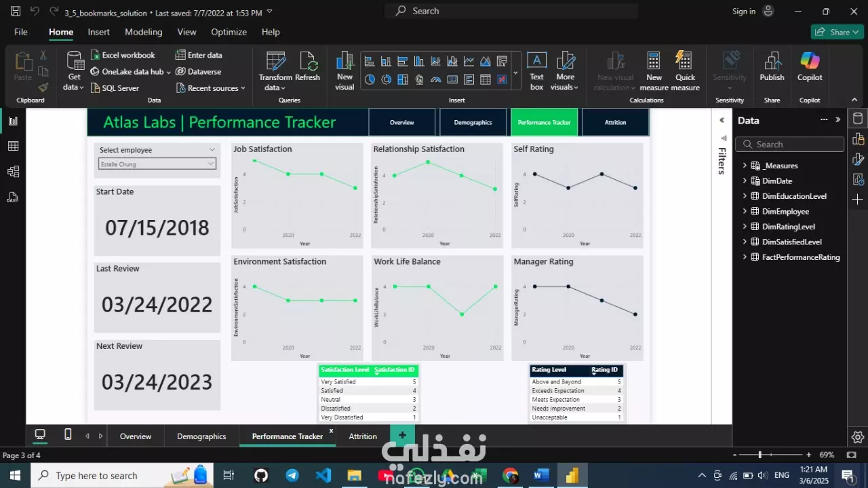Image resolution: width=868 pixels, height=488 pixels.
Task: Insert a pie chart visual
Action: (370, 79)
